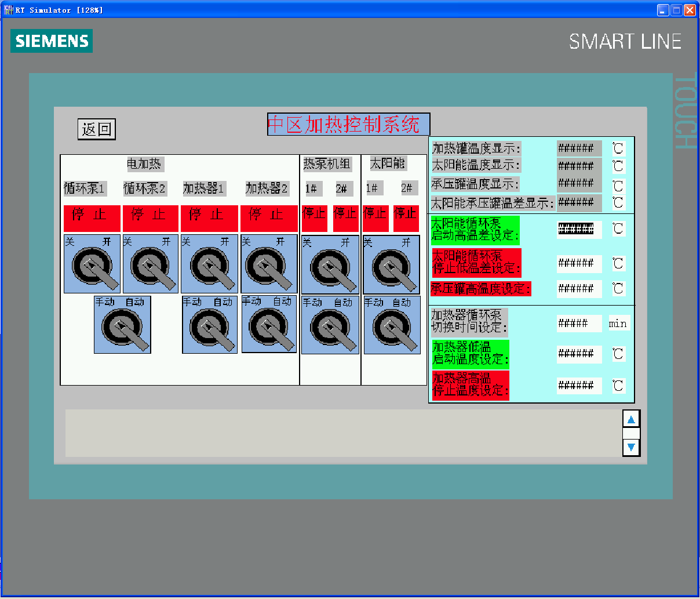This screenshot has width=700, height=599.
Task: Click the 加热器循环泵切换时间设定 minutes field
Action: pyautogui.click(x=578, y=324)
